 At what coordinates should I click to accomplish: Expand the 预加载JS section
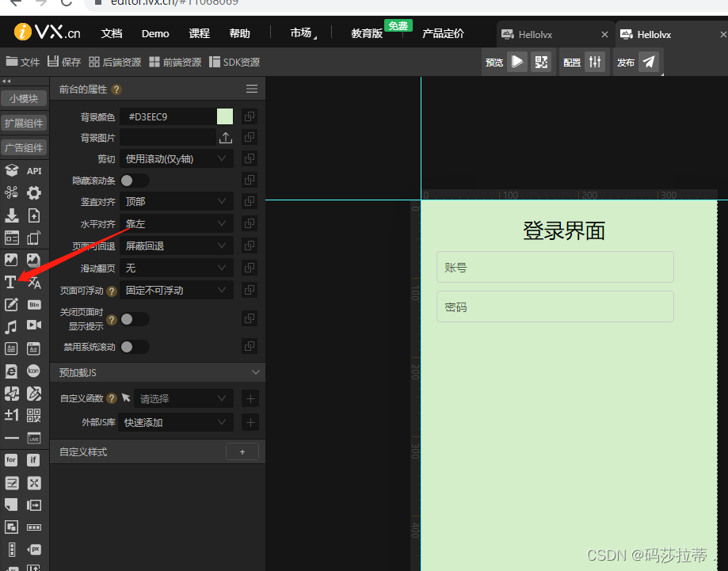157,372
